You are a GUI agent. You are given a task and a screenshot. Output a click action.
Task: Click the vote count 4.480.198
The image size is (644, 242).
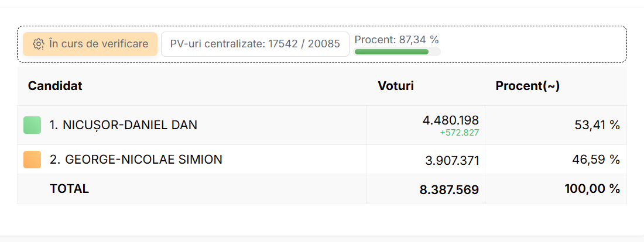(451, 120)
